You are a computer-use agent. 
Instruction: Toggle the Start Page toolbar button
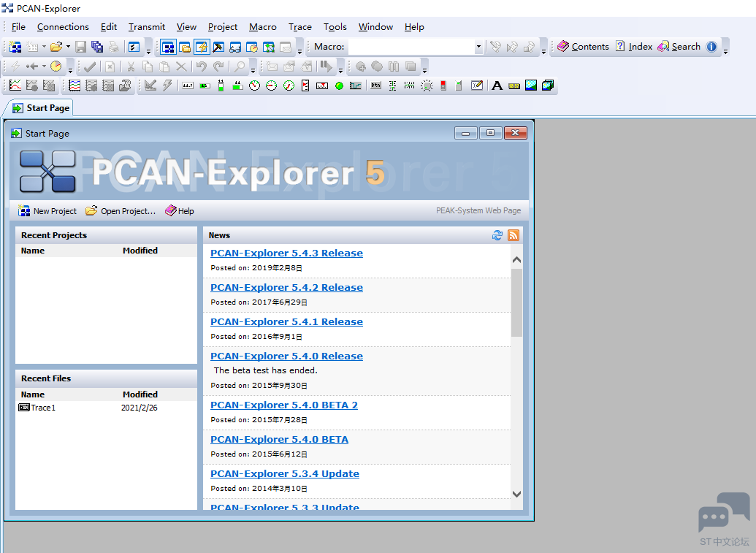tap(168, 47)
